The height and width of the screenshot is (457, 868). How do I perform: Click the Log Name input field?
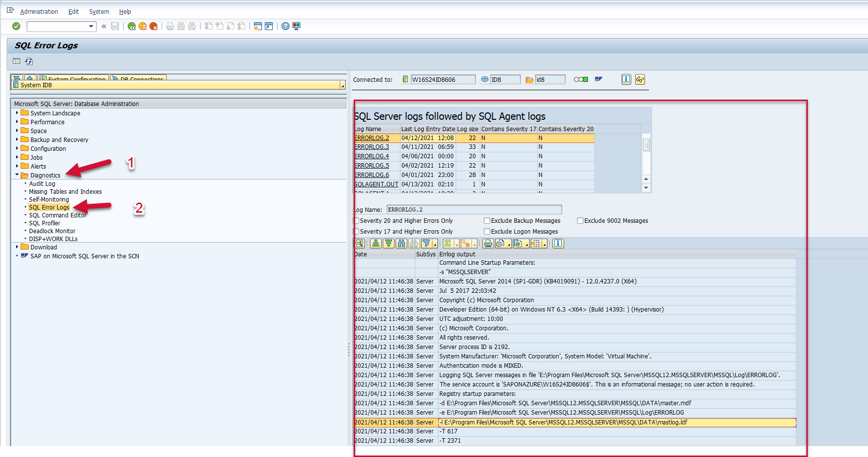click(473, 210)
